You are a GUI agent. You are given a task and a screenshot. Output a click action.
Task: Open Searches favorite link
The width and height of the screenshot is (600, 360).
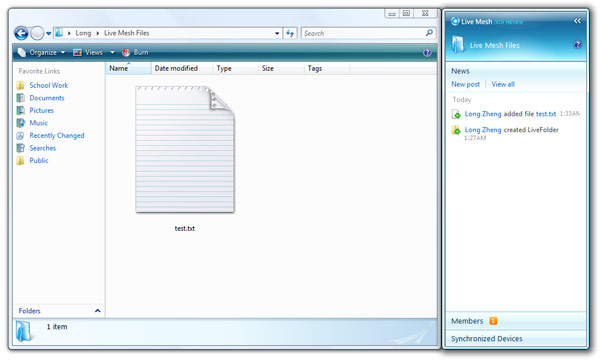[x=42, y=148]
